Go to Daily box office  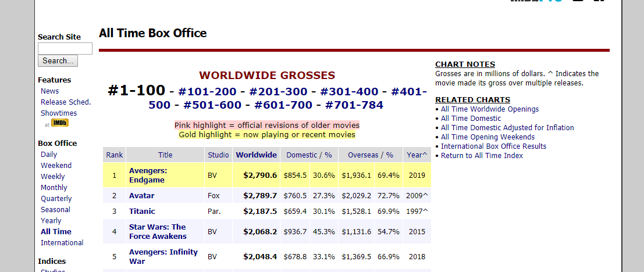pyautogui.click(x=49, y=155)
